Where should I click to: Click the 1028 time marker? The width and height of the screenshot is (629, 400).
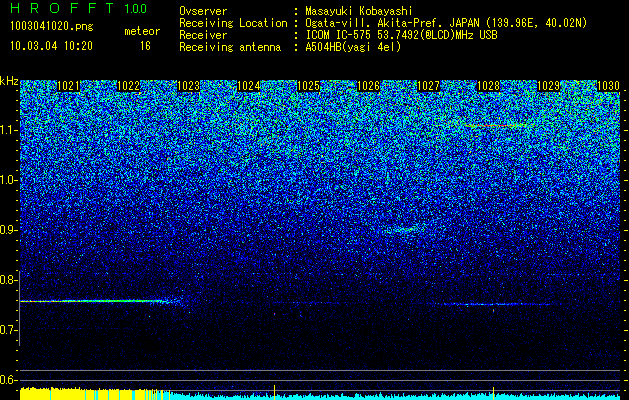tap(489, 86)
